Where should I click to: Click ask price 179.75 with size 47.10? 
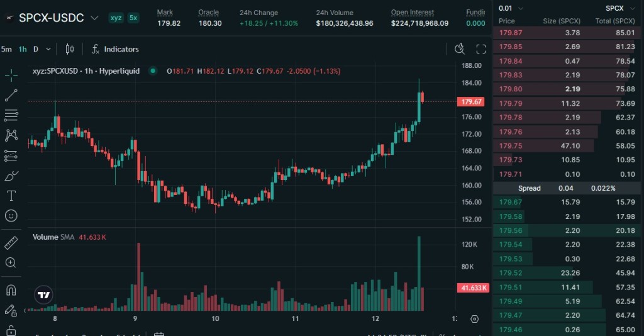[x=511, y=146]
